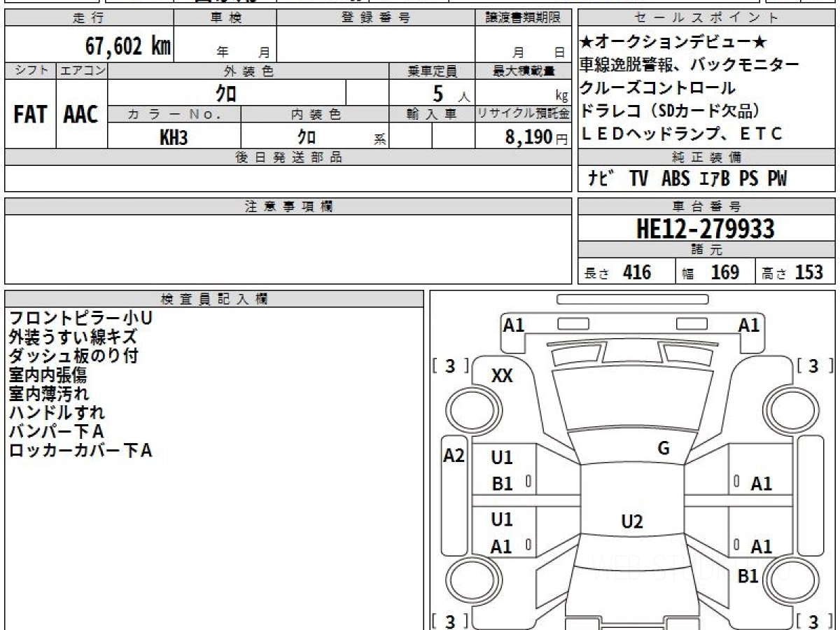This screenshot has height=630, width=840.
Task: Click the 純正装備 header
Action: click(707, 157)
